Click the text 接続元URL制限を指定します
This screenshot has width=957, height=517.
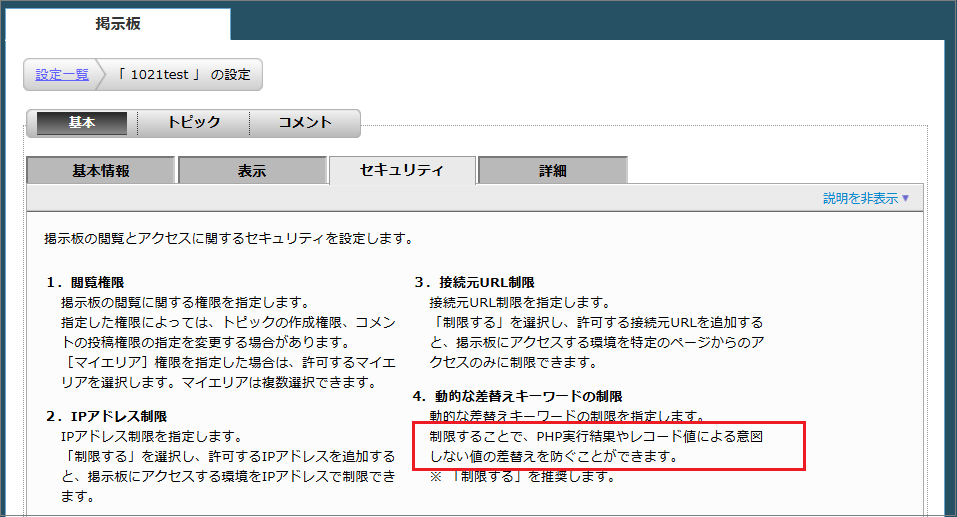pos(519,302)
